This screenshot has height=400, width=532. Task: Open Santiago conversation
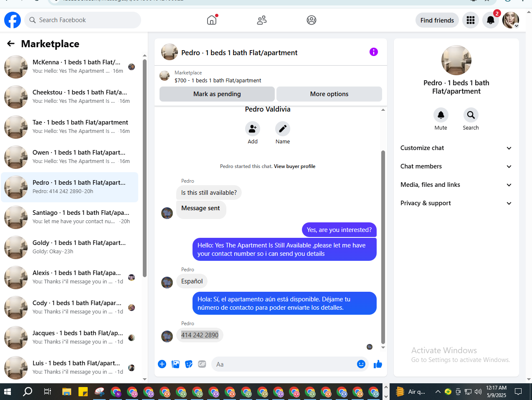coord(70,217)
